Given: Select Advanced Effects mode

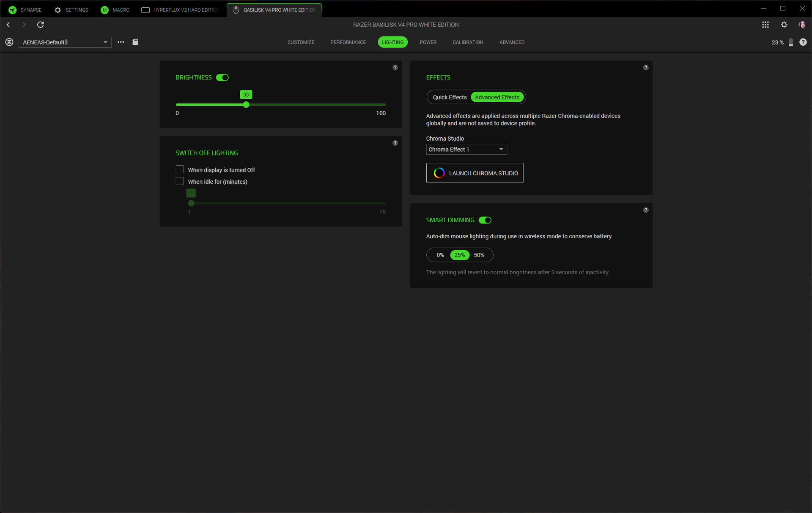Looking at the screenshot, I should click(497, 97).
